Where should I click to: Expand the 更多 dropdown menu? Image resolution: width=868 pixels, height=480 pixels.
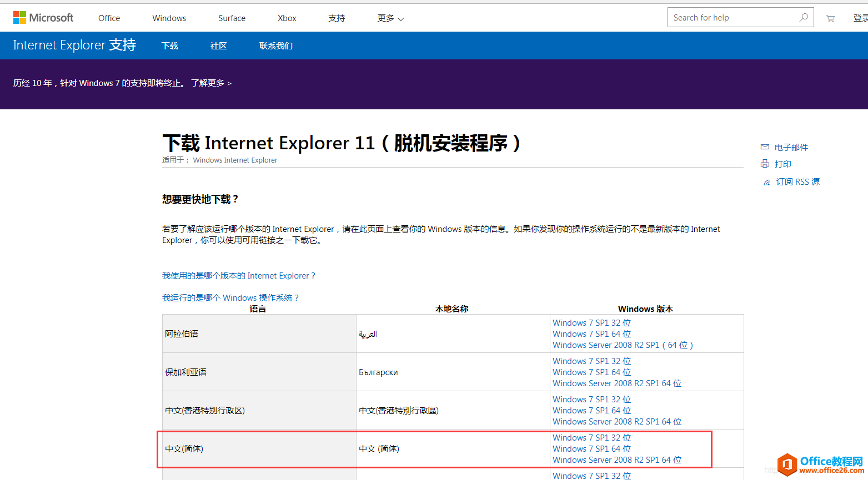click(x=390, y=18)
